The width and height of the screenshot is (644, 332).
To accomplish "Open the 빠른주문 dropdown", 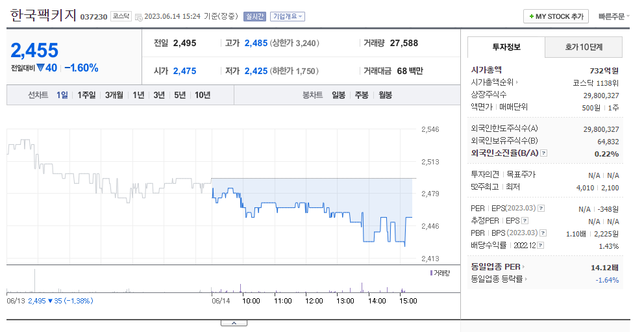I will [613, 16].
